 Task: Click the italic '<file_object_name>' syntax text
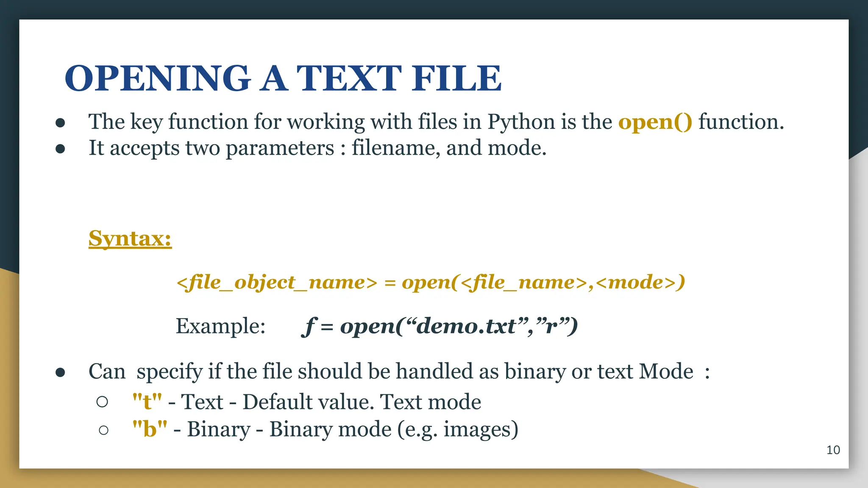pos(276,283)
